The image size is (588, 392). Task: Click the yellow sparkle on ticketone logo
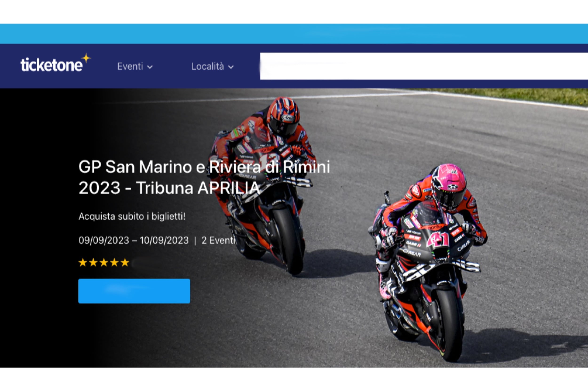[x=86, y=58]
